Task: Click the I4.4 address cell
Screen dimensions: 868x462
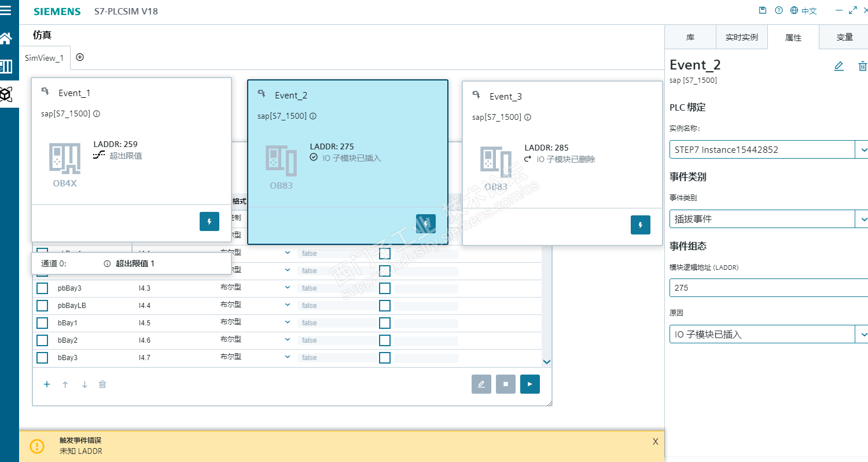Action: [x=145, y=306]
